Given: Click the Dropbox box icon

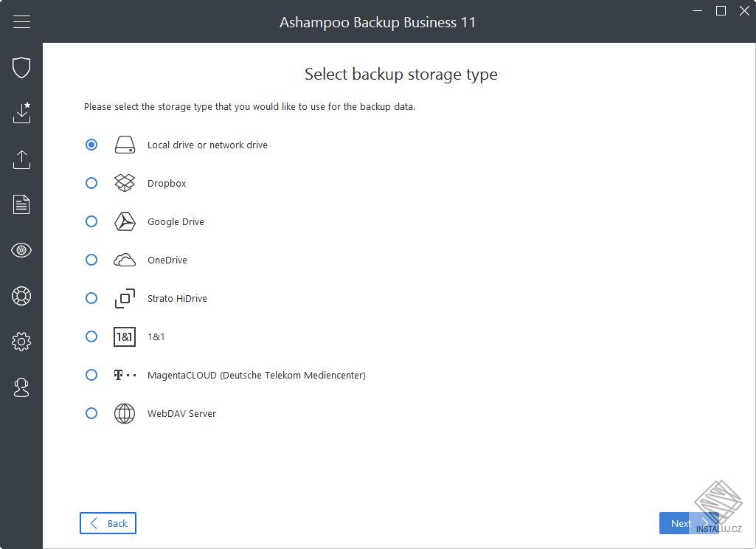Looking at the screenshot, I should (124, 183).
